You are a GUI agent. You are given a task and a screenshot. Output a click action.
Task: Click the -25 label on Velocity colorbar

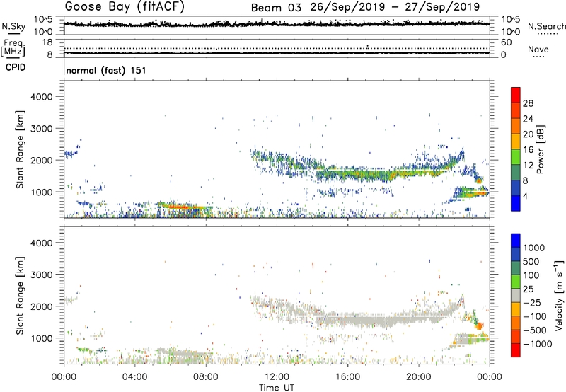(532, 302)
